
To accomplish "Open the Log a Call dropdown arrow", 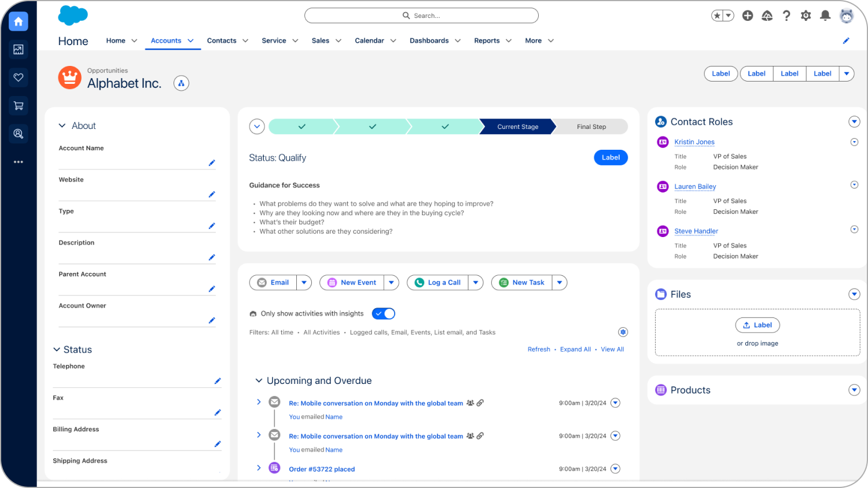I will tap(476, 283).
